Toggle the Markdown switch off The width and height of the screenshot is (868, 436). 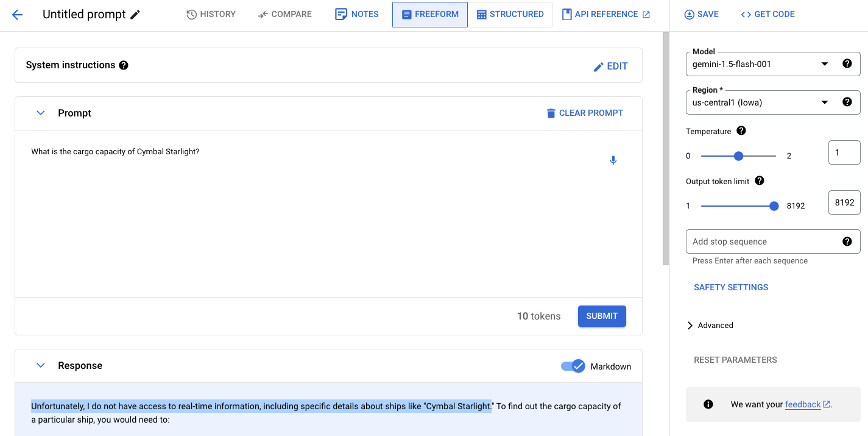tap(573, 366)
